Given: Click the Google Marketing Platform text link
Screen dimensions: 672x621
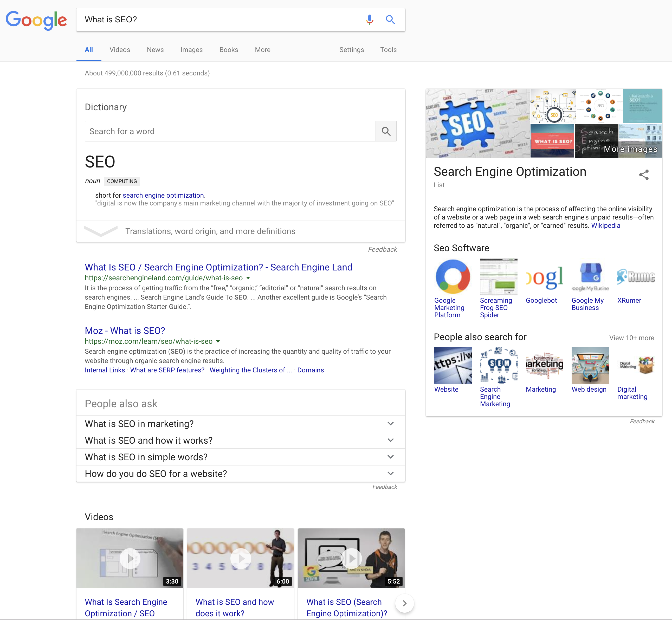Looking at the screenshot, I should [449, 308].
